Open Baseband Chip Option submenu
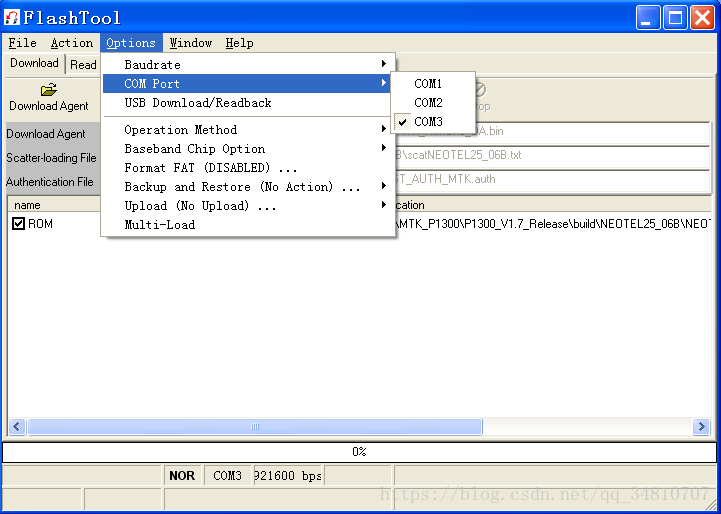Viewport: 721px width, 514px height. tap(248, 148)
